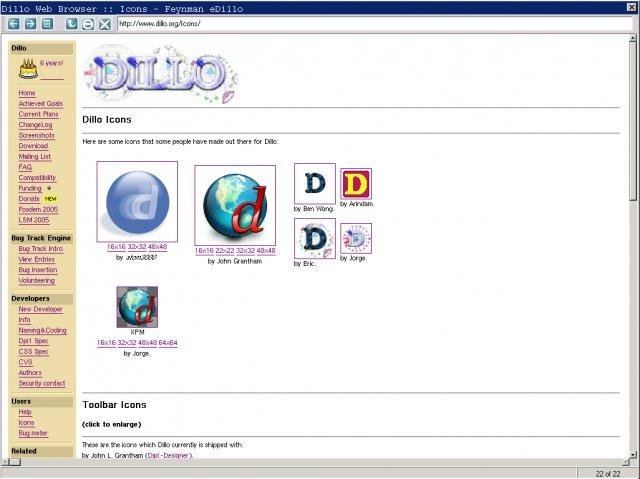Click the Reload page toolbar button
The width and height of the screenshot is (640, 479).
pos(71,24)
